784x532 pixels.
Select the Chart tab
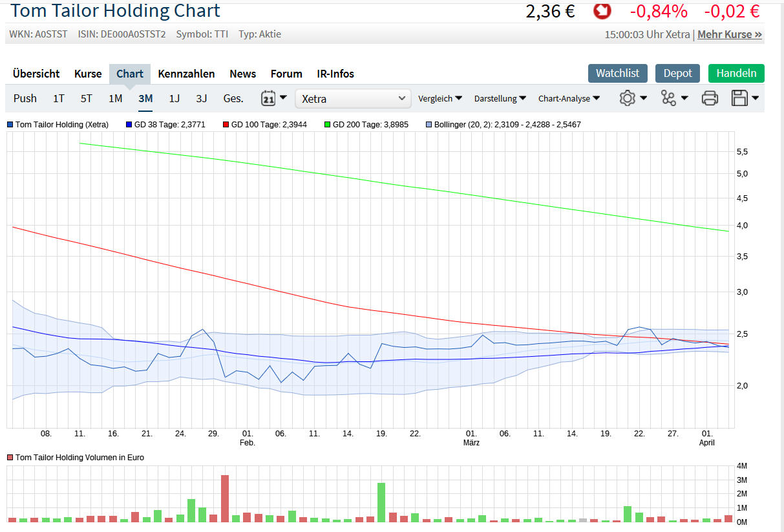tap(130, 74)
